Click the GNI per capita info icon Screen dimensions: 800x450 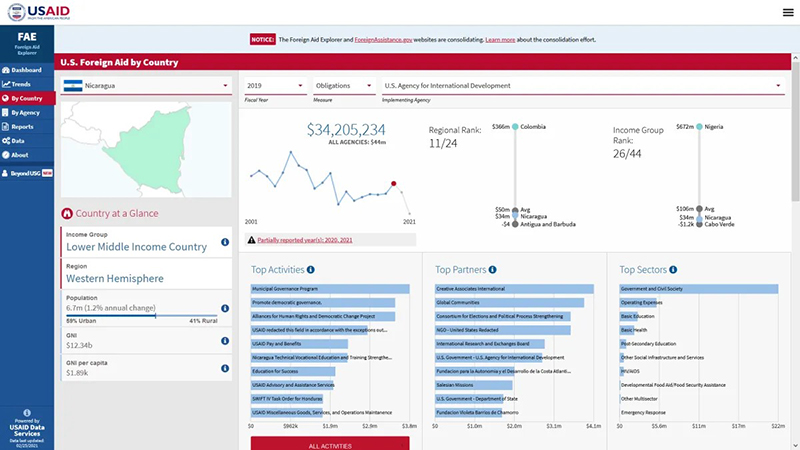225,368
